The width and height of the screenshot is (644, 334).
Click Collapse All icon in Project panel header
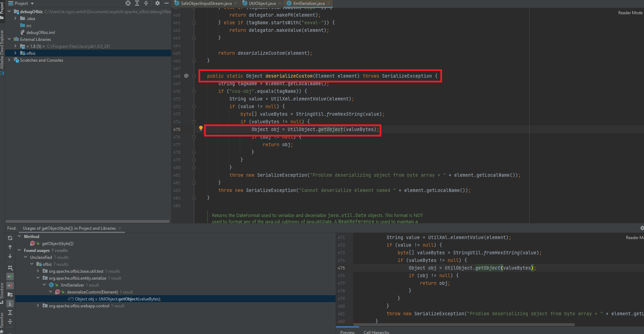(x=146, y=3)
